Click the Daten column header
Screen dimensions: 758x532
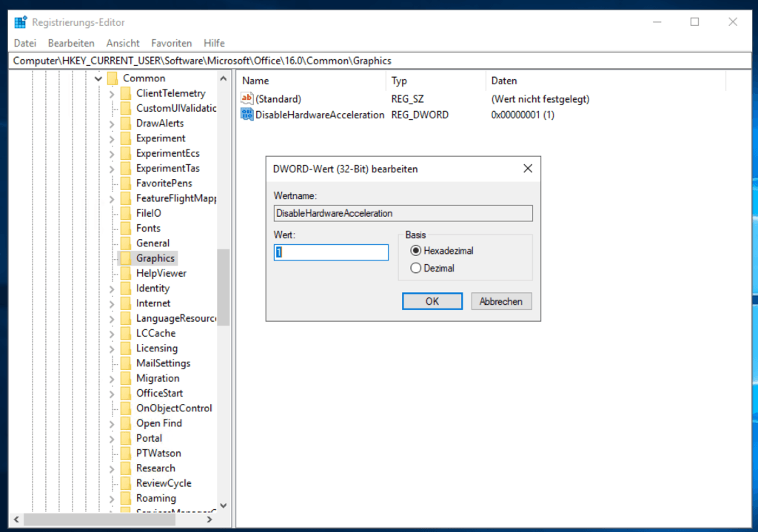(x=606, y=81)
